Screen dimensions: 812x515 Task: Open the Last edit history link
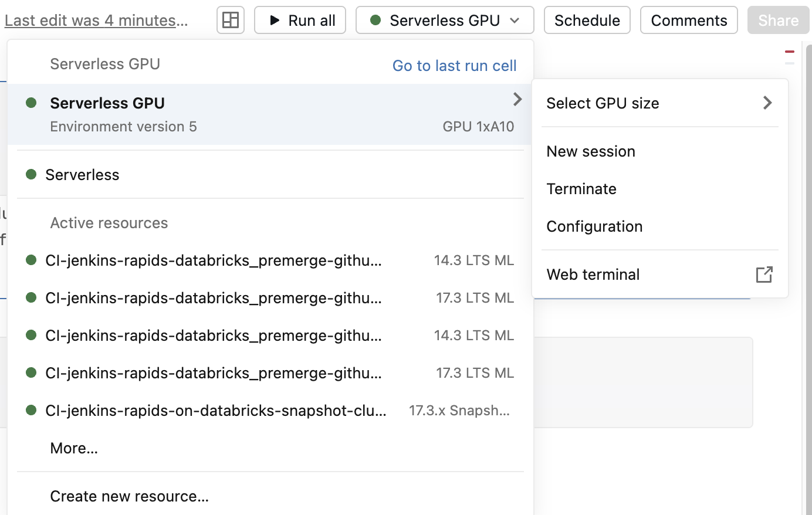96,21
